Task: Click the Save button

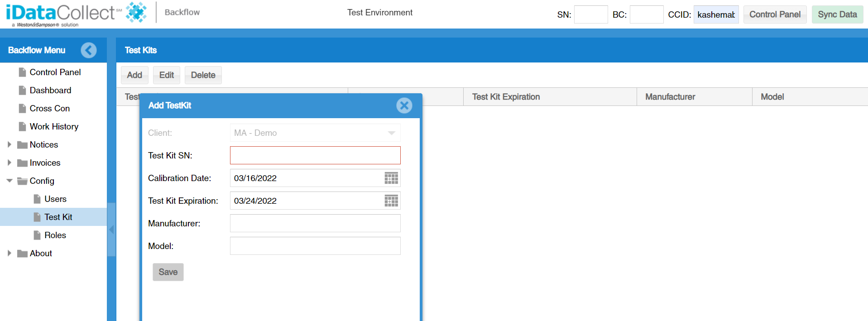Action: (x=168, y=272)
